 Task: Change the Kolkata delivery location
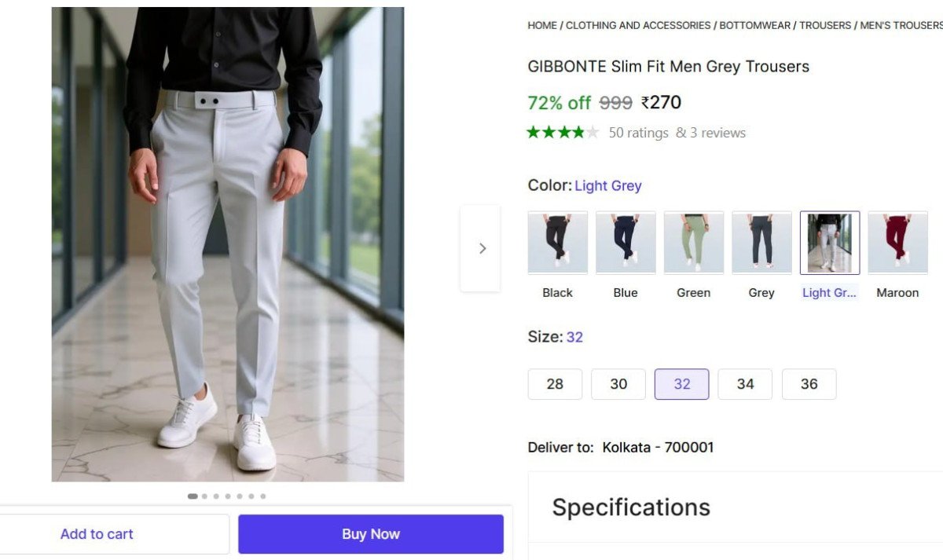point(658,447)
